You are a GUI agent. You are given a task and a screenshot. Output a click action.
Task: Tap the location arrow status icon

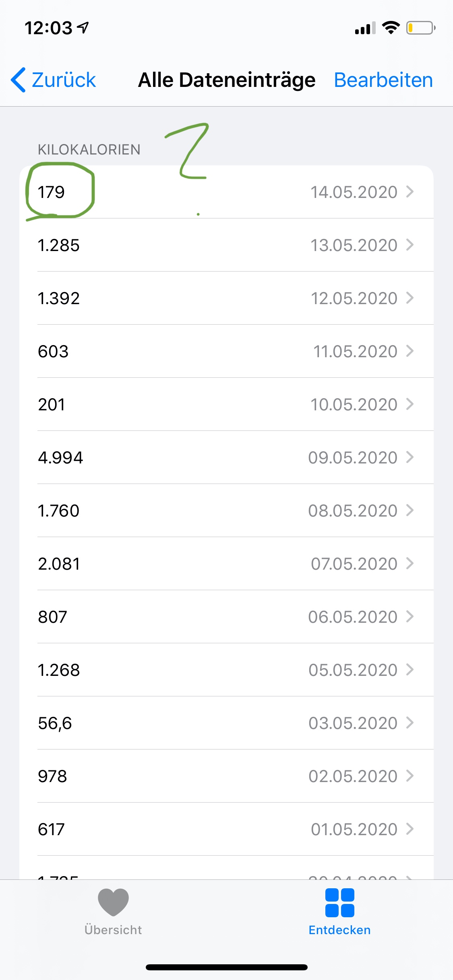point(83,28)
